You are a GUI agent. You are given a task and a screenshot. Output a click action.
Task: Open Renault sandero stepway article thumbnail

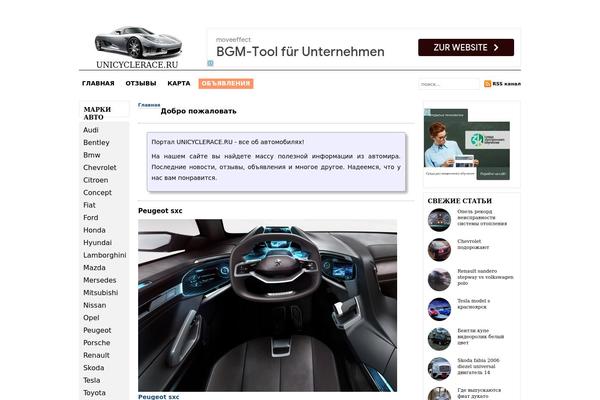tap(439, 279)
